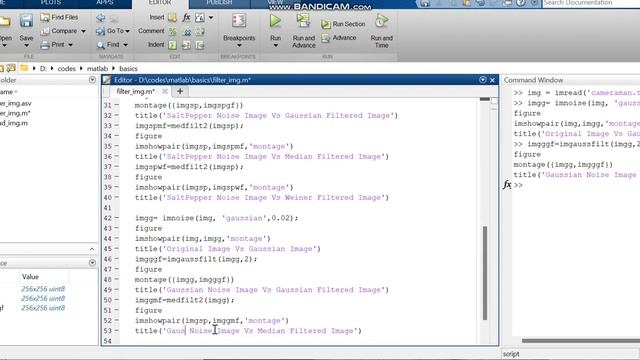Click the Comment percent icon
The width and height of the screenshot is (640, 360).
tap(173, 31)
